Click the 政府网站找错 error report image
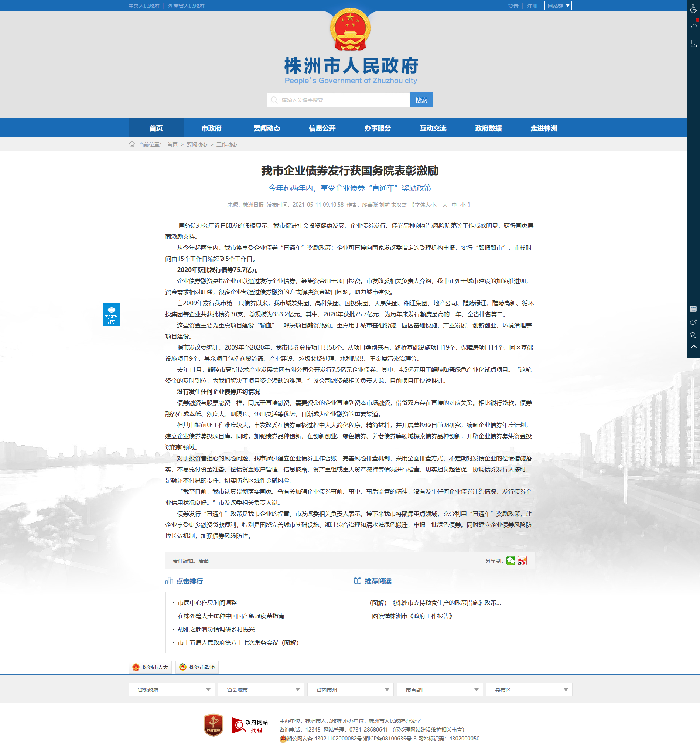Screen dimensions: 700x750 [250, 725]
